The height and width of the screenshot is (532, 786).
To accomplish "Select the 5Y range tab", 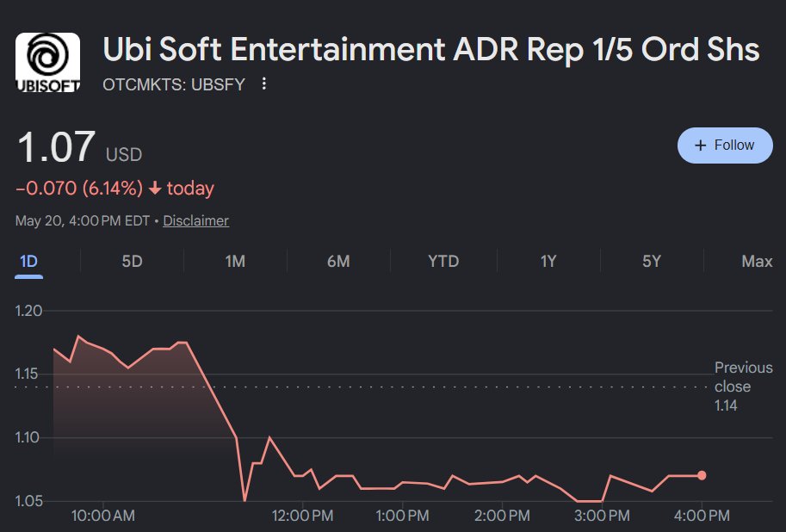I will [652, 261].
